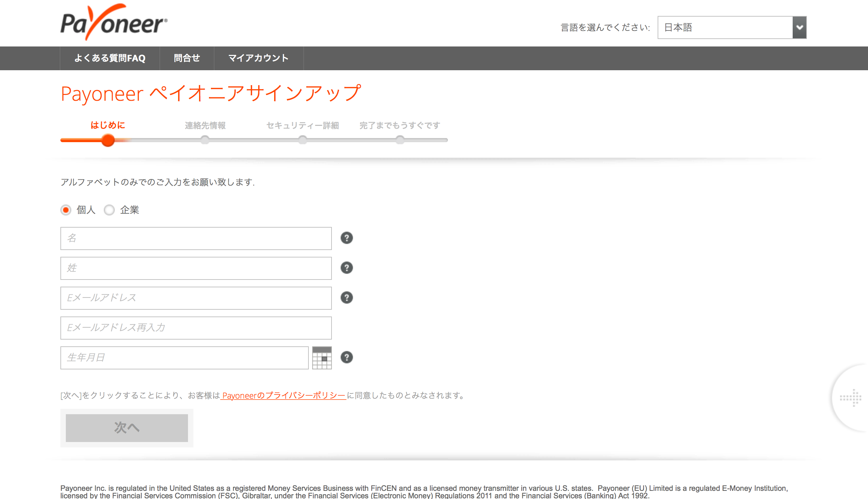
Task: Open the 日本語 language dropdown
Action: click(x=732, y=27)
